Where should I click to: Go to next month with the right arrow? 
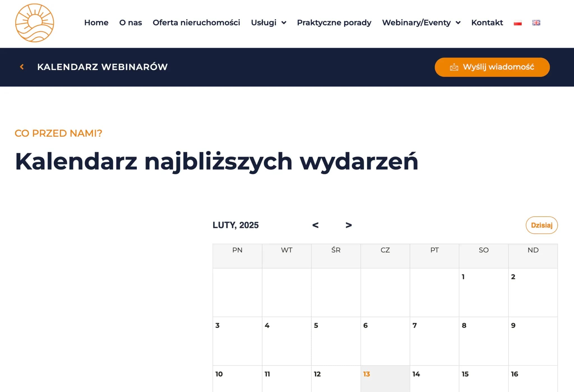click(x=348, y=225)
